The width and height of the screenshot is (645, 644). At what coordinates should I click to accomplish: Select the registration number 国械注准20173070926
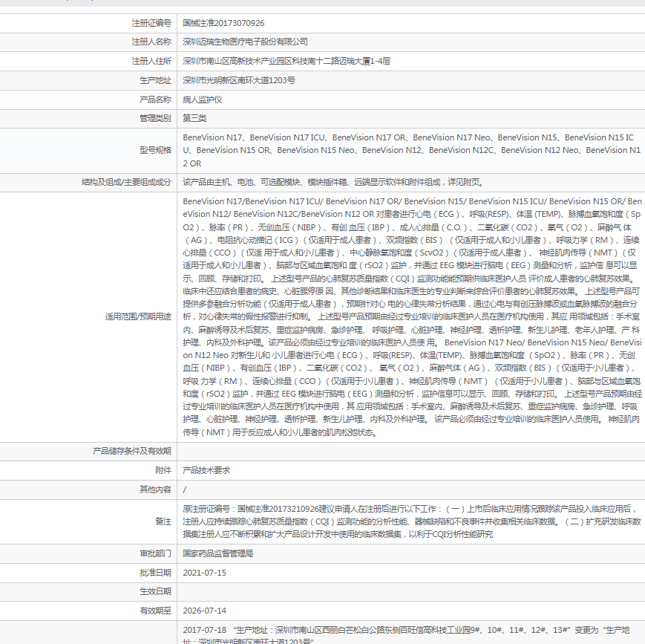[223, 23]
